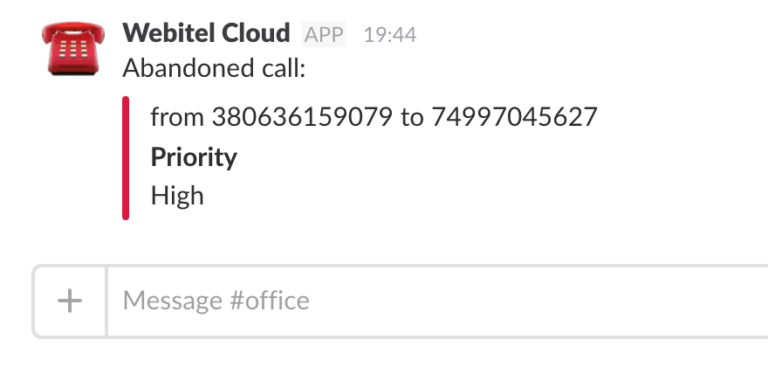
Task: Click the plus icon in the message box
Action: 70,301
